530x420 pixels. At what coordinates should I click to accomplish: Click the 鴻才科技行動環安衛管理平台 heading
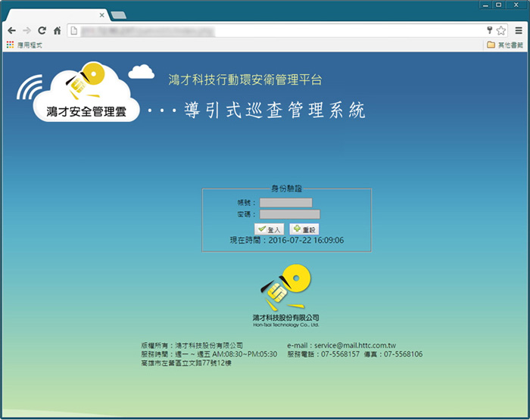[x=245, y=79]
